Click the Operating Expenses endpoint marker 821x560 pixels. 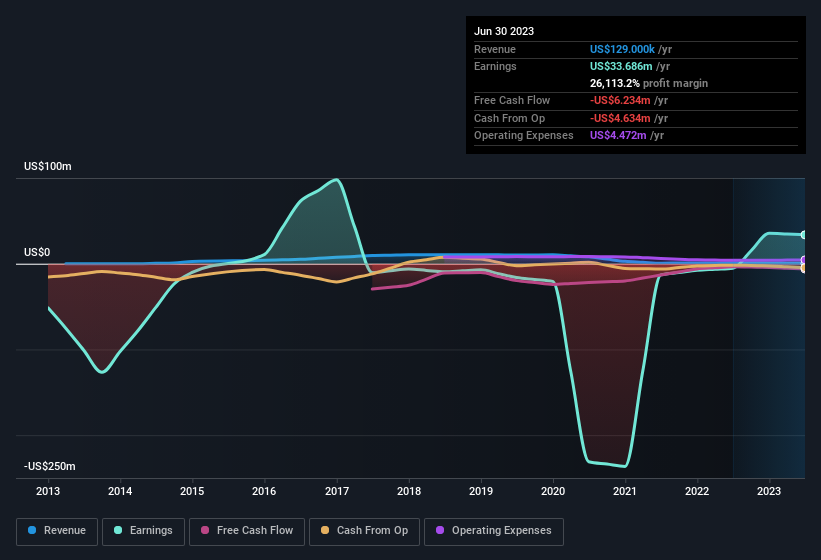pos(804,260)
